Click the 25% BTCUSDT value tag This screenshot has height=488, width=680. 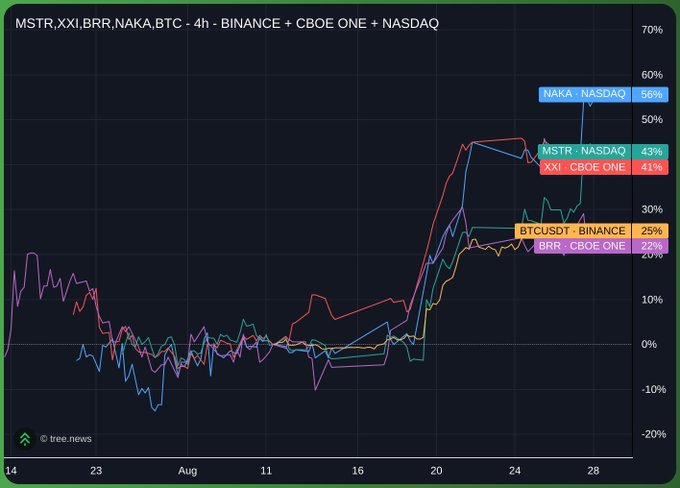[651, 230]
